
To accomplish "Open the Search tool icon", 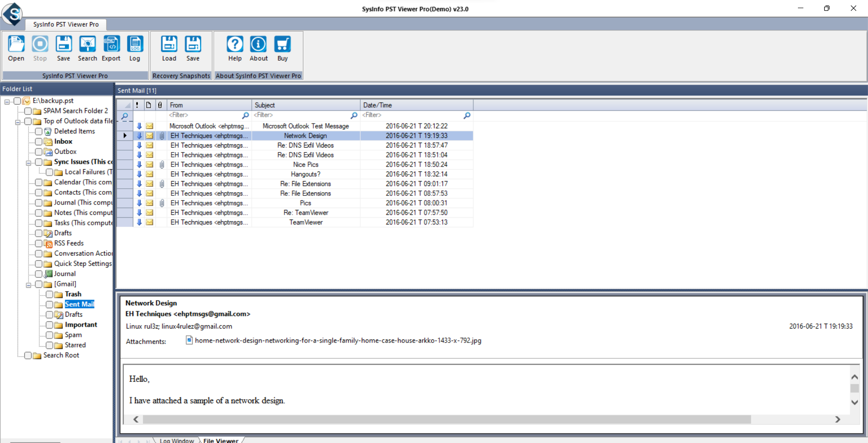I will (x=87, y=44).
